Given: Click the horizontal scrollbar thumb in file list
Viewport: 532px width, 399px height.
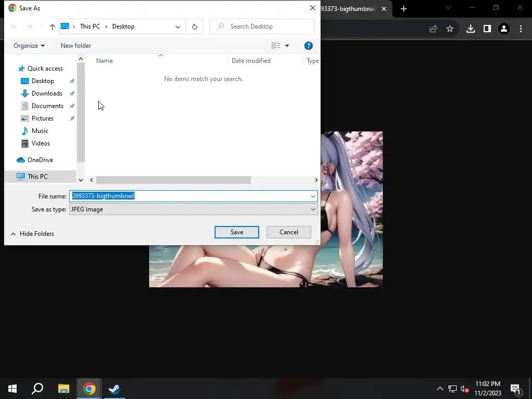Looking at the screenshot, I should click(x=174, y=180).
